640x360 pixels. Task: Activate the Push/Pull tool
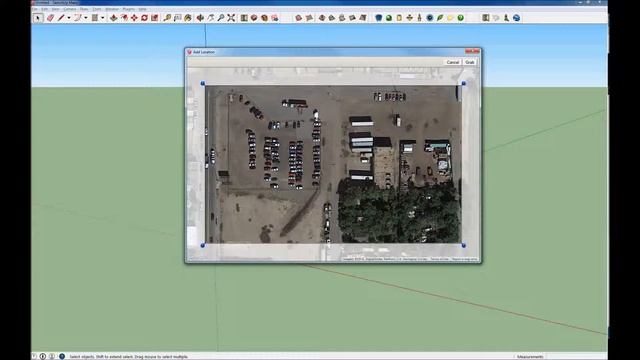tap(113, 18)
